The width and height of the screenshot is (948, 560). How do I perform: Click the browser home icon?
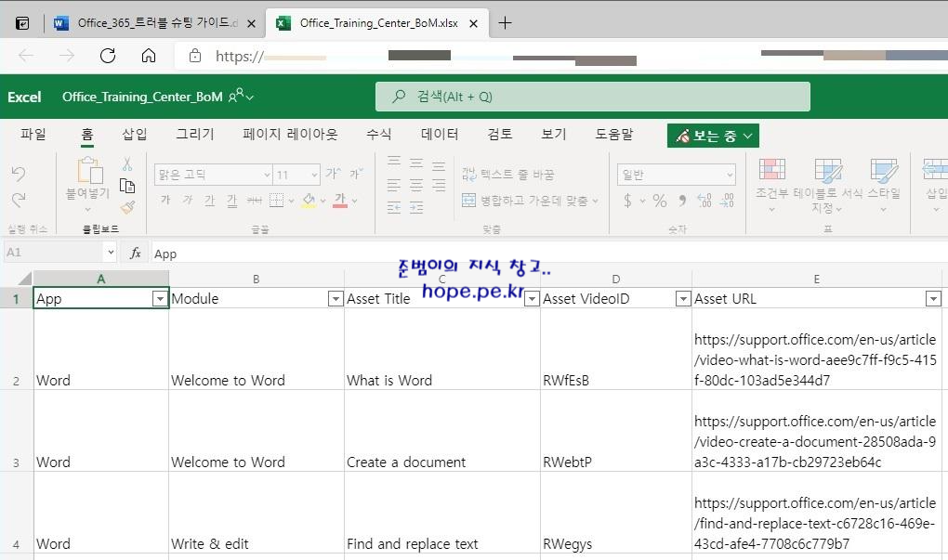coord(149,56)
